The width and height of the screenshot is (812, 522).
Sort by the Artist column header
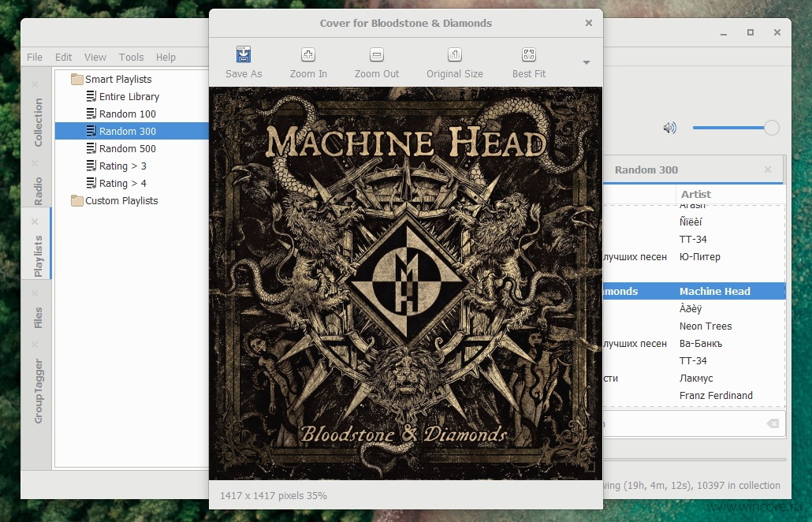[x=695, y=194]
